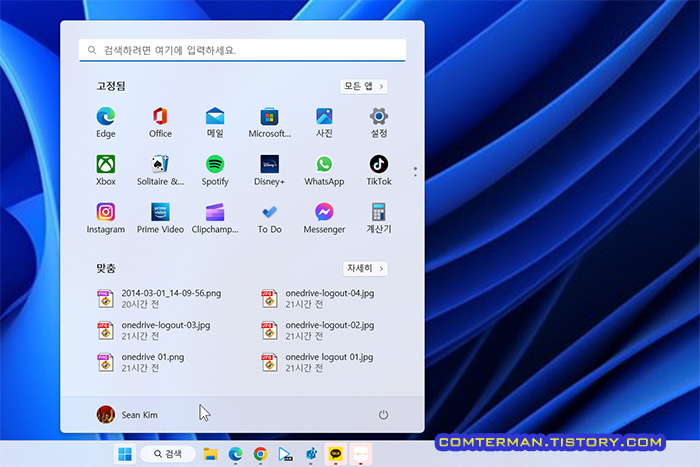Click the taskbar 검색 search box
This screenshot has width=700, height=467.
168,454
